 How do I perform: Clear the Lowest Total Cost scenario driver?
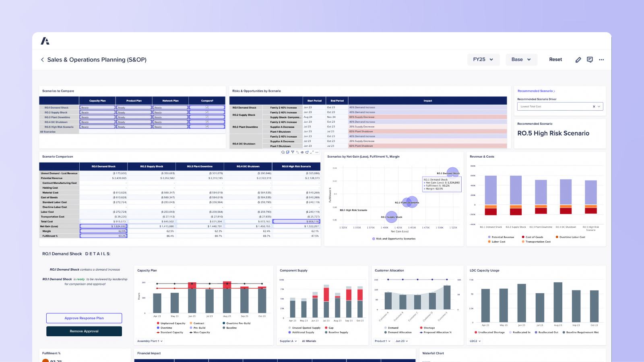click(594, 106)
